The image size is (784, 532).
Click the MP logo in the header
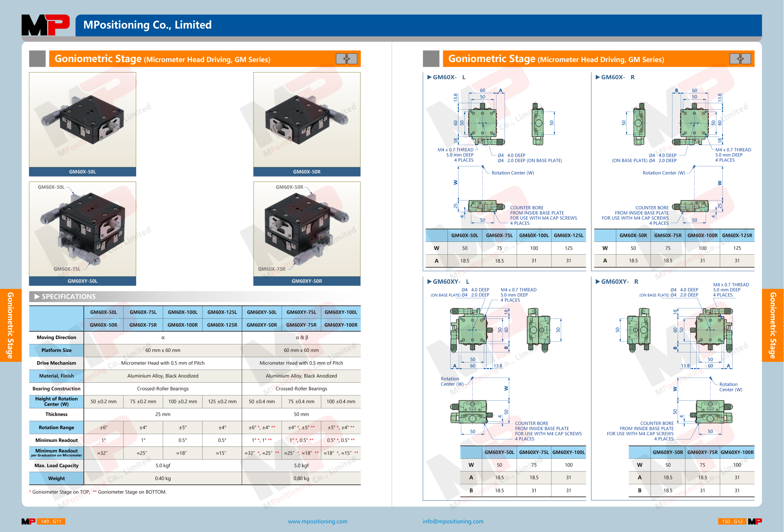(x=46, y=25)
